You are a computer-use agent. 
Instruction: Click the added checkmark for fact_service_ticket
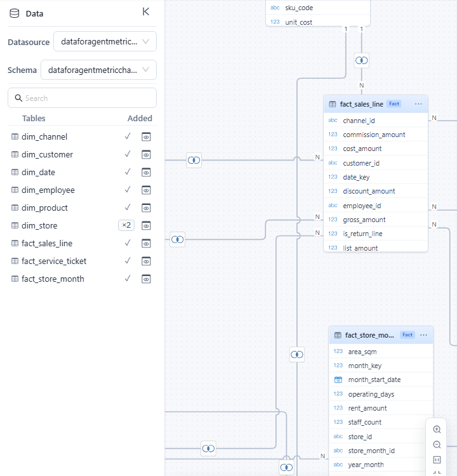coord(128,260)
